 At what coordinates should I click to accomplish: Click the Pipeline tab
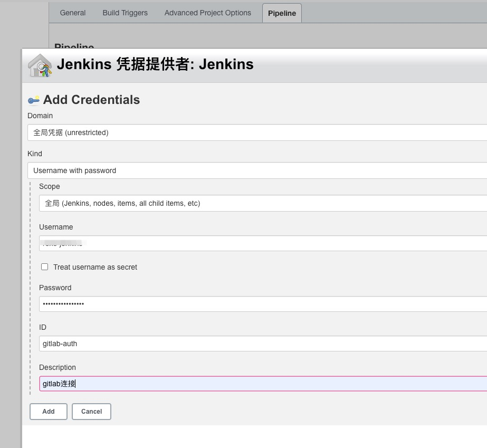(x=282, y=13)
